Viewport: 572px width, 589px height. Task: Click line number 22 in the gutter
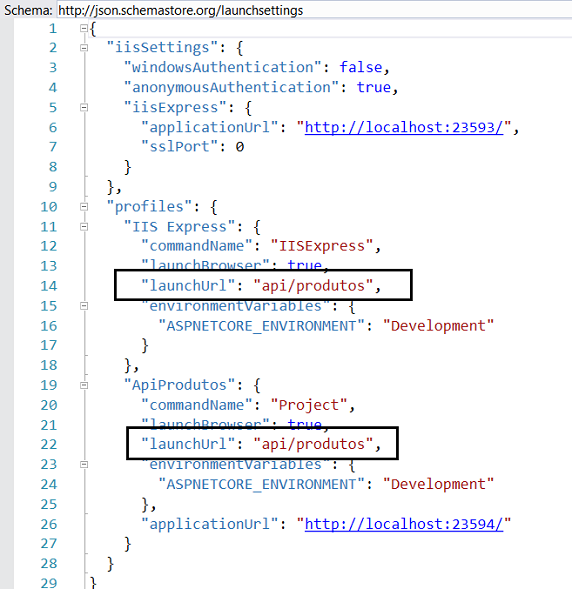[49, 444]
